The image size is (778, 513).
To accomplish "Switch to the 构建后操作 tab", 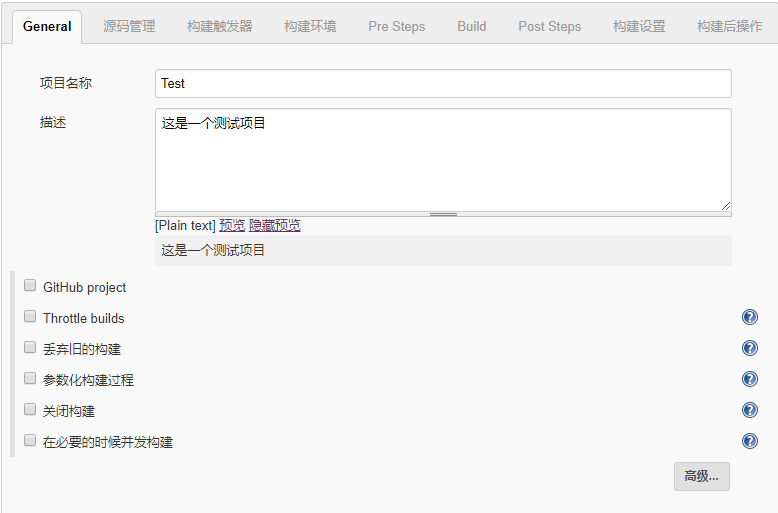I will [729, 26].
